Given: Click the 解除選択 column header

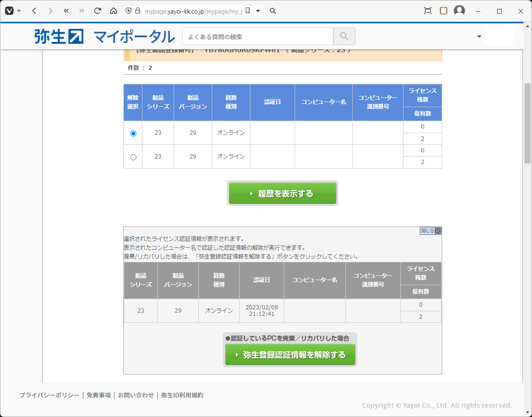Looking at the screenshot, I should 133,102.
